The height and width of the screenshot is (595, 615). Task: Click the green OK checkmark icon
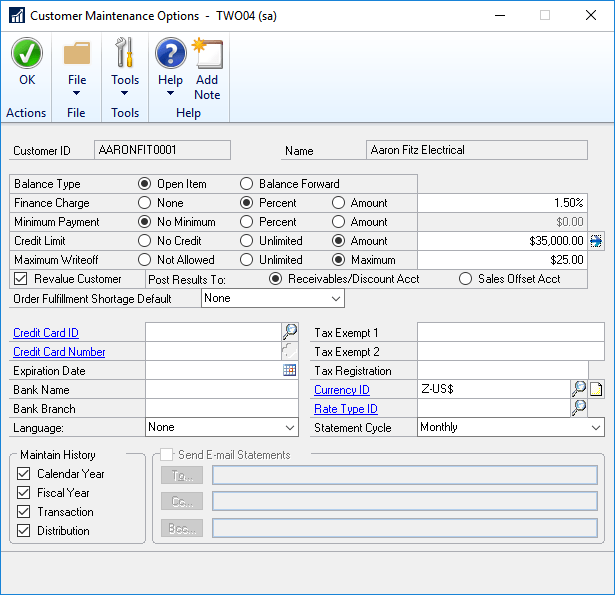click(27, 55)
